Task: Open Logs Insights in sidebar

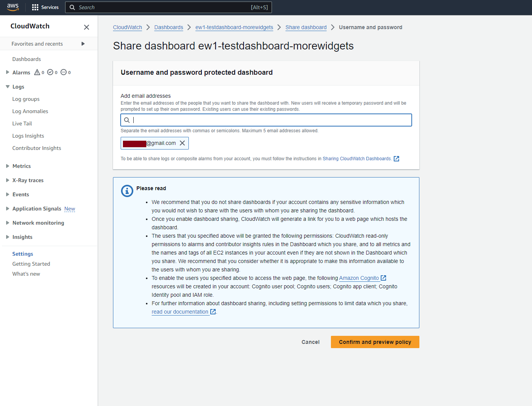Action: (28, 136)
